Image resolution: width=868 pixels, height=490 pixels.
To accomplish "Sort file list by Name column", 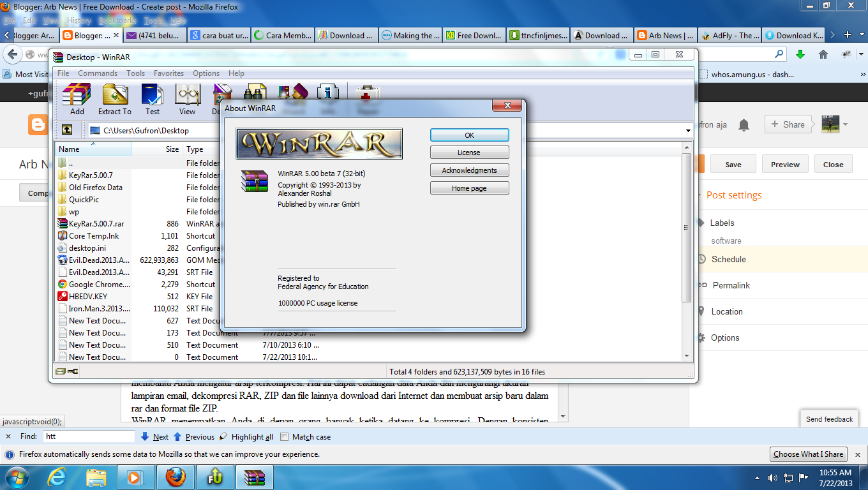I will click(93, 149).
